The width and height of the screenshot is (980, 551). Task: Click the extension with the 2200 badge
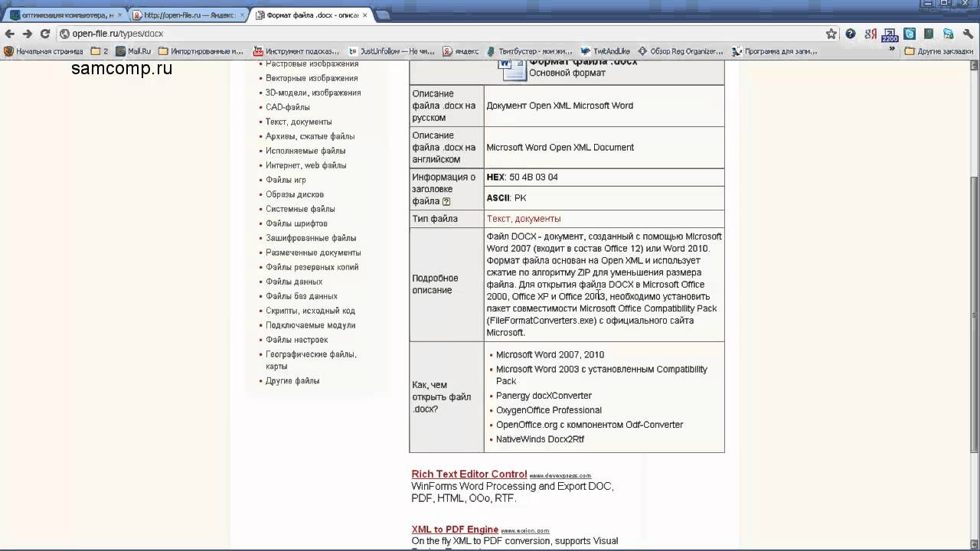[890, 34]
